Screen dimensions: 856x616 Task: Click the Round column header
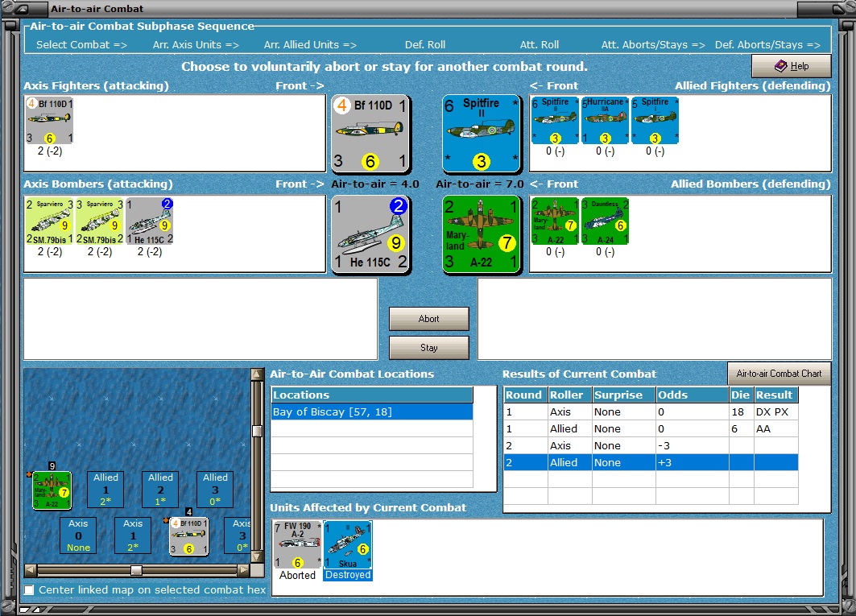pos(526,395)
